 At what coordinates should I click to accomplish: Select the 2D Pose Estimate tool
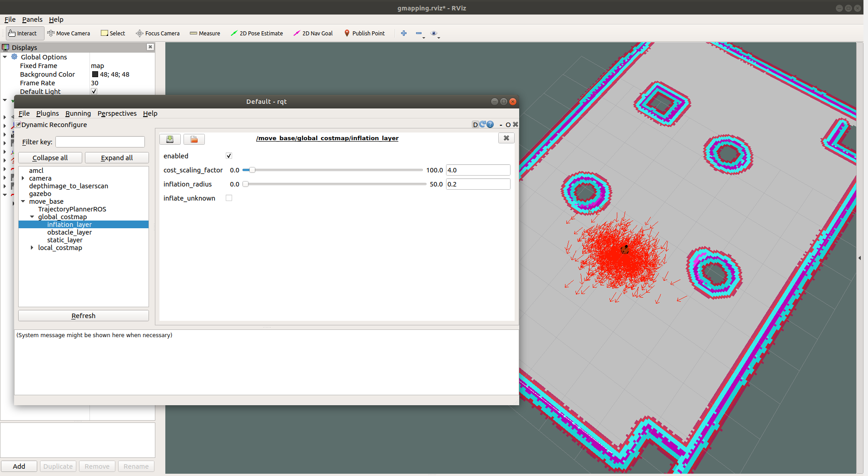pyautogui.click(x=257, y=33)
